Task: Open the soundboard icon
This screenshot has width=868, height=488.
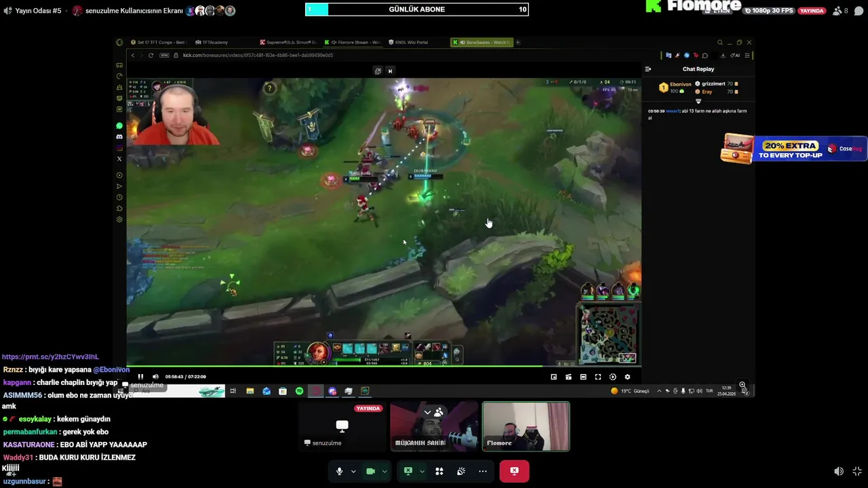Action: tap(461, 471)
